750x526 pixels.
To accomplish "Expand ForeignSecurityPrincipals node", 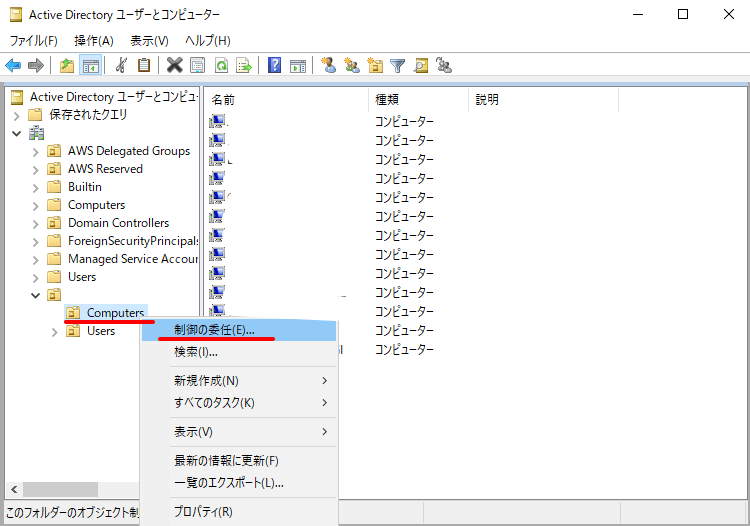I will [35, 242].
